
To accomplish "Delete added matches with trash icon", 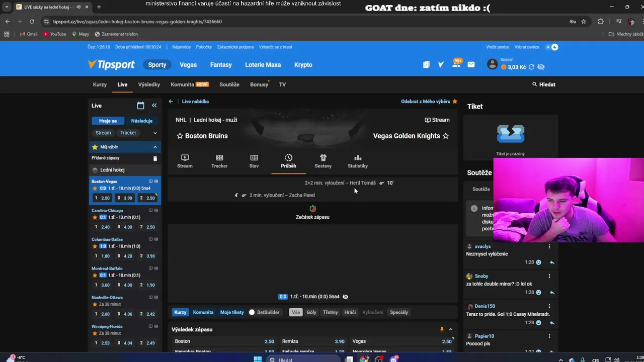I will coord(155,158).
